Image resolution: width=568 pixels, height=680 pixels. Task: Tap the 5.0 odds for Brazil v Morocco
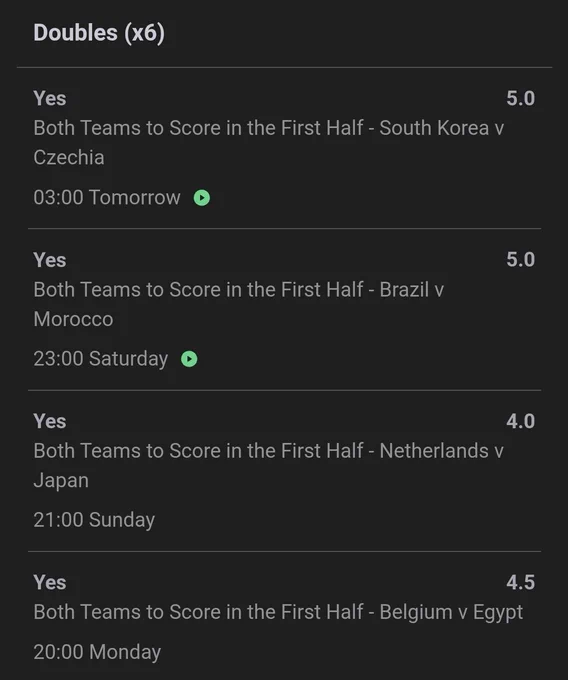[x=520, y=260]
